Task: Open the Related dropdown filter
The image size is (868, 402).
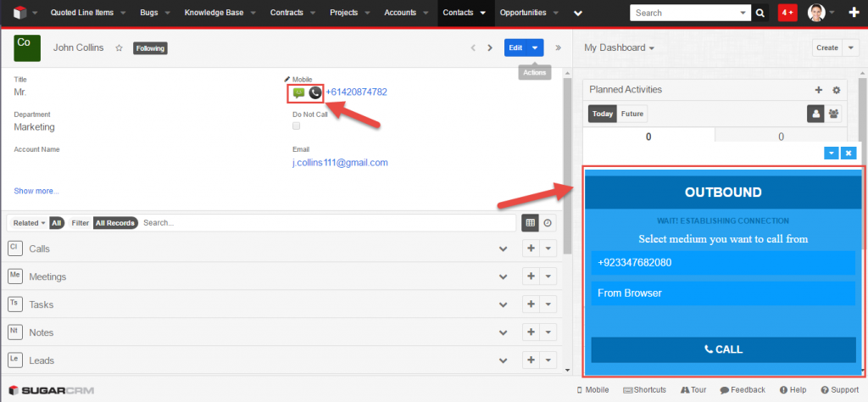Action: 30,223
